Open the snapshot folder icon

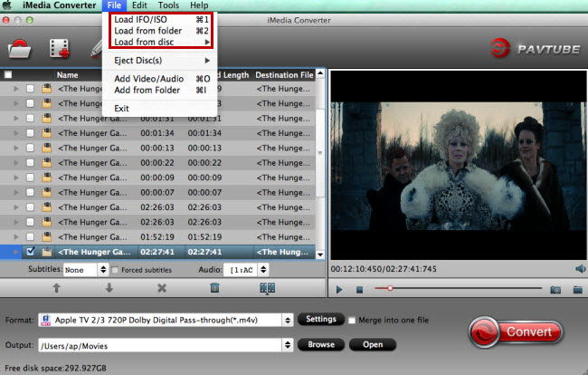point(578,290)
